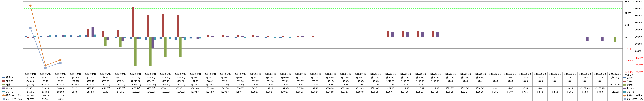Click the フリーCF value $92.00 for 2011/09/30
644x101 pixels.
point(60,92)
